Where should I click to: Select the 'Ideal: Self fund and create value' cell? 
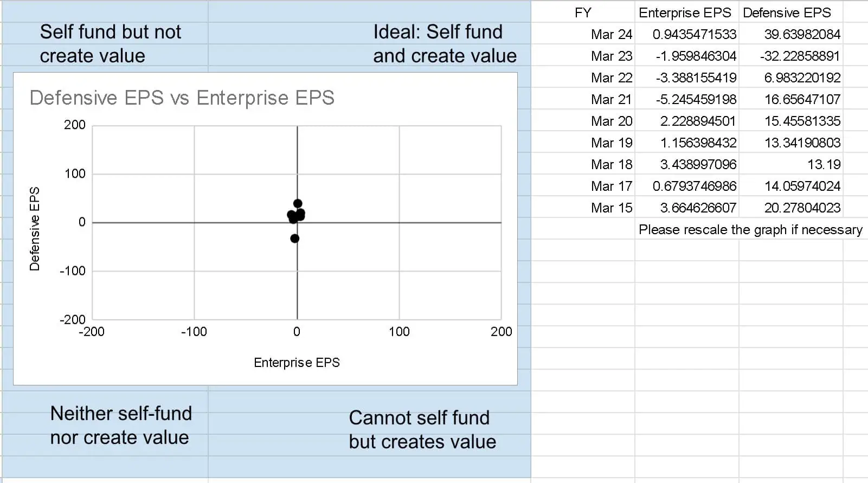click(x=445, y=44)
